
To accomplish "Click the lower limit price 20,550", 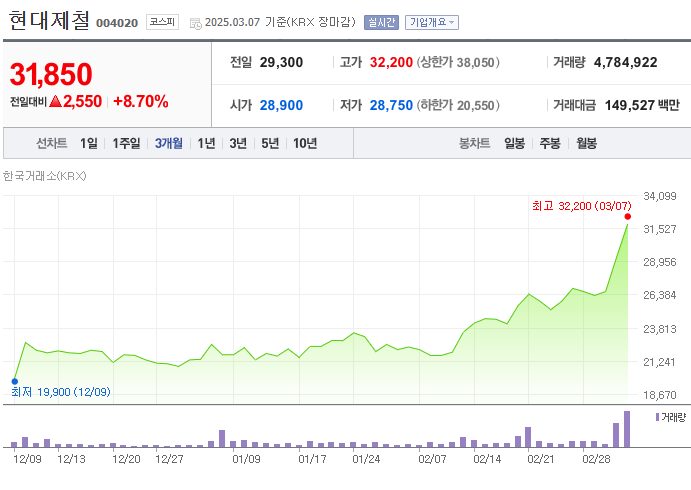I will click(x=475, y=105).
